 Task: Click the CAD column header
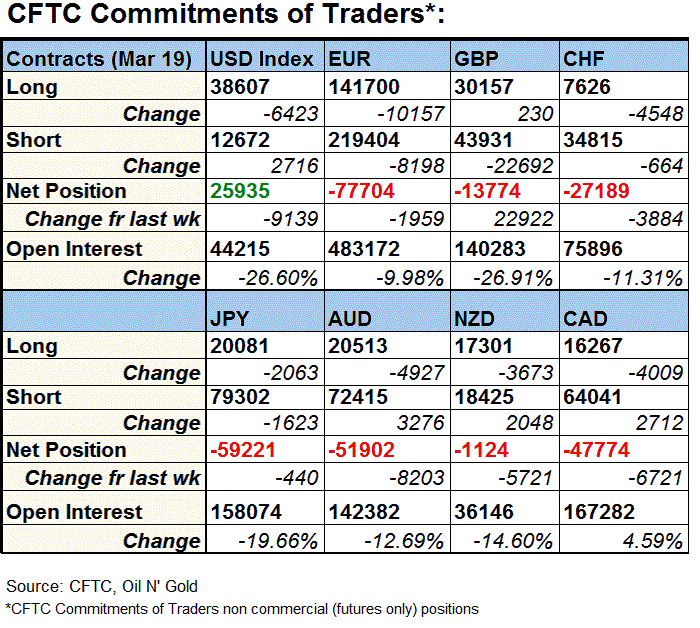tap(587, 318)
